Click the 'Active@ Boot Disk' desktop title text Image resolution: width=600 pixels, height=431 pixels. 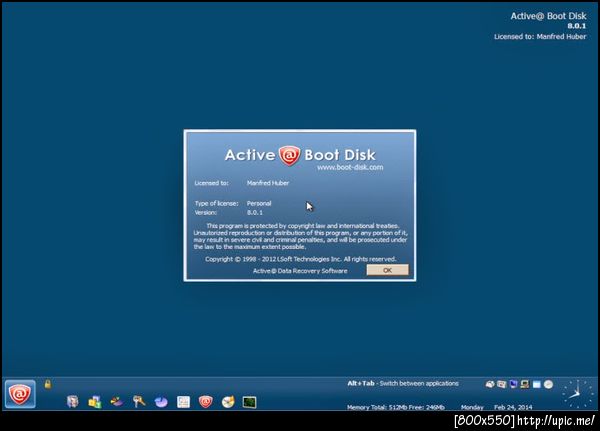(x=548, y=16)
